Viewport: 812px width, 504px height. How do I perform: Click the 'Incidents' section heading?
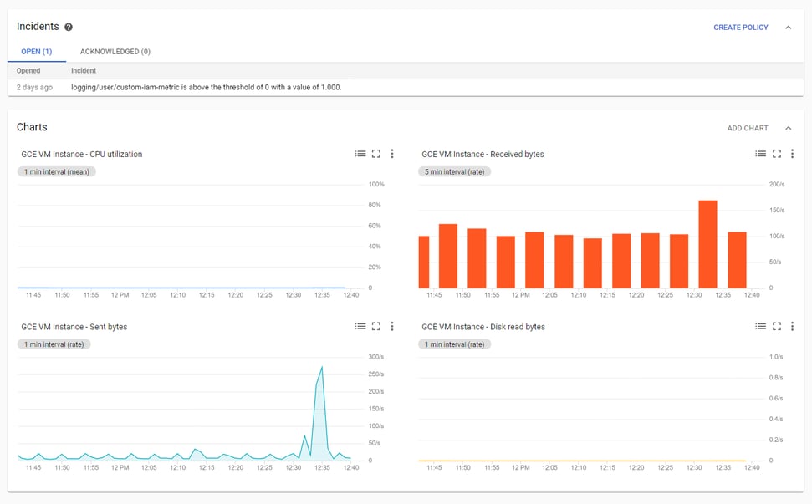click(38, 27)
